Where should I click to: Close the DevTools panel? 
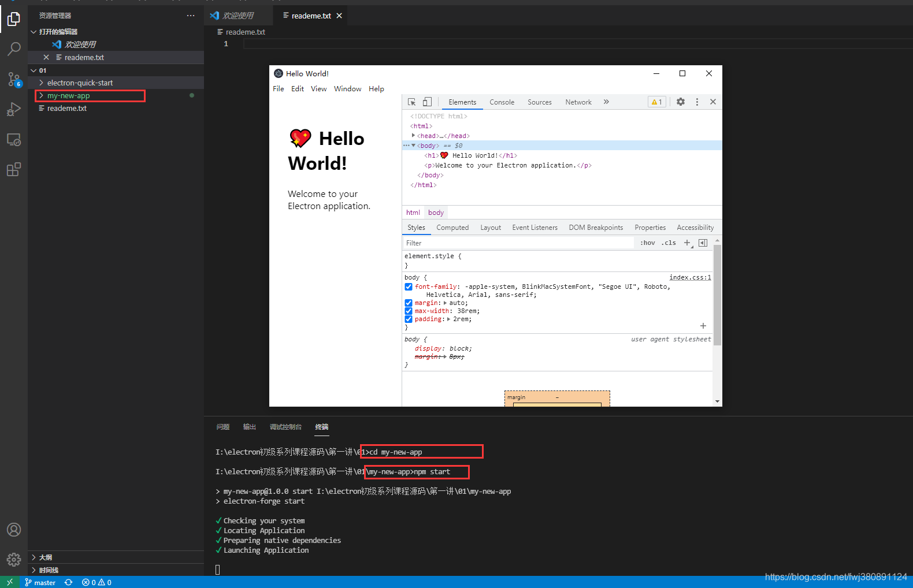point(713,102)
